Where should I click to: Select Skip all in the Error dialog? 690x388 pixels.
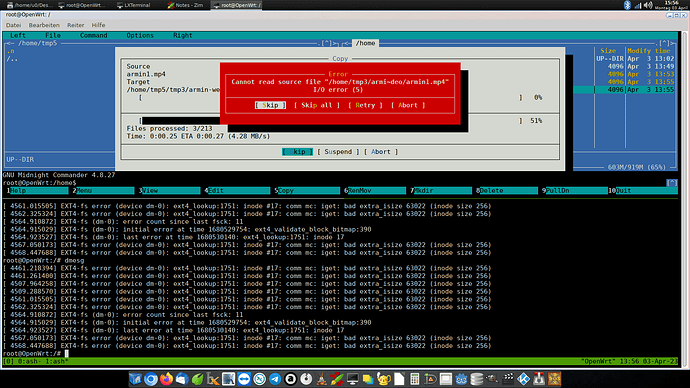click(x=317, y=105)
